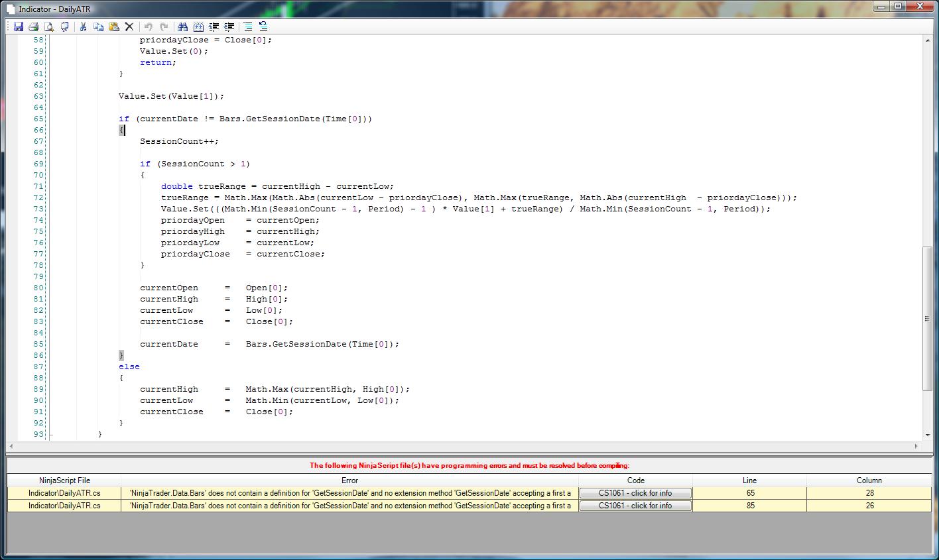Click the Line column header
939x560 pixels.
[x=749, y=480]
